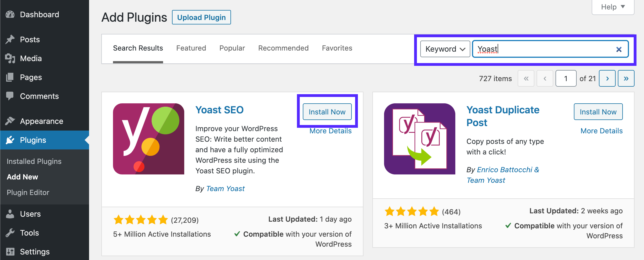644x260 pixels.
Task: Click the current page number field
Action: click(x=566, y=78)
